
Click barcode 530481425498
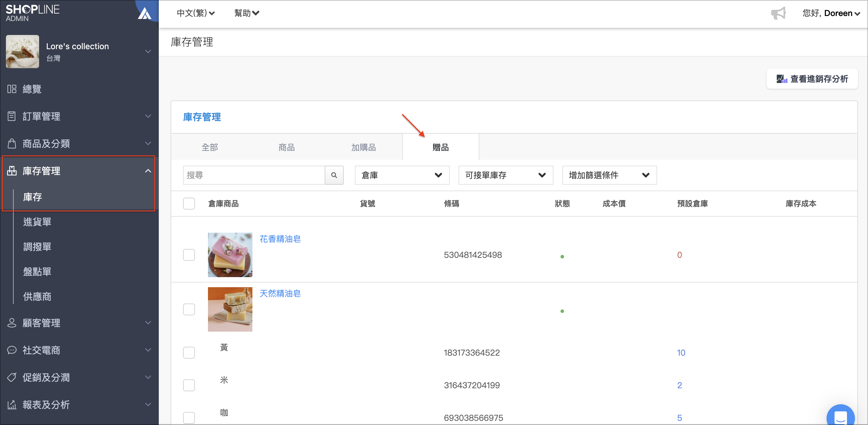473,255
